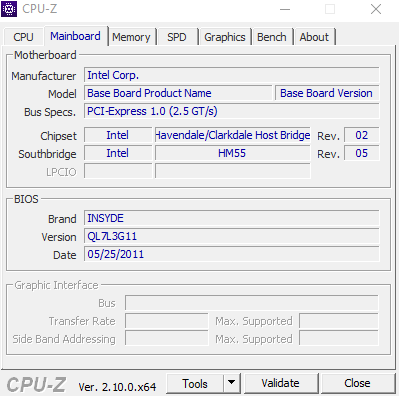399x396 pixels.
Task: Click the Southbridge Rev. value '05'
Action: 362,153
